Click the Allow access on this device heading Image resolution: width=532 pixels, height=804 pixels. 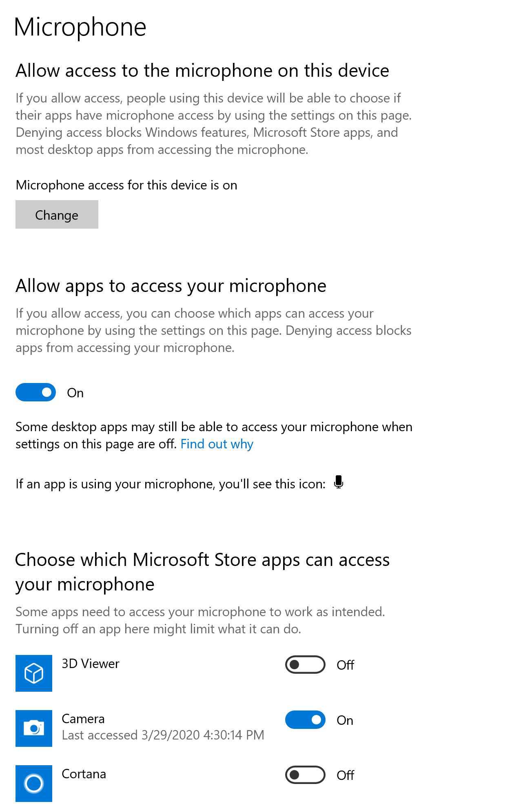202,71
